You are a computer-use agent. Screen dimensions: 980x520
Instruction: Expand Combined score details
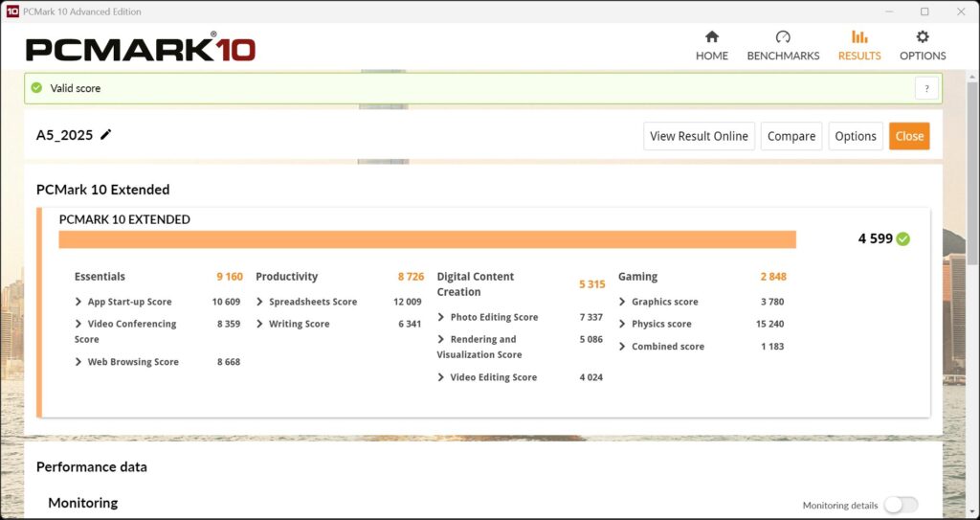coord(622,346)
